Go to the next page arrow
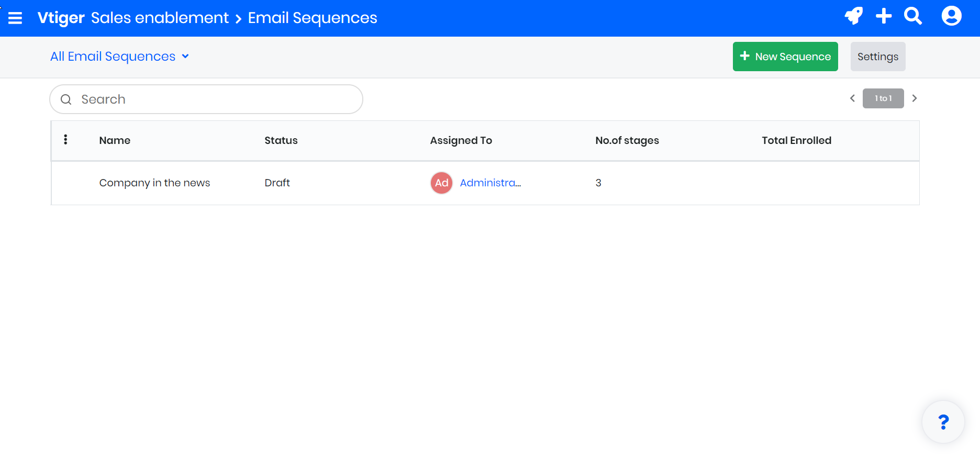Image resolution: width=980 pixels, height=458 pixels. (914, 98)
